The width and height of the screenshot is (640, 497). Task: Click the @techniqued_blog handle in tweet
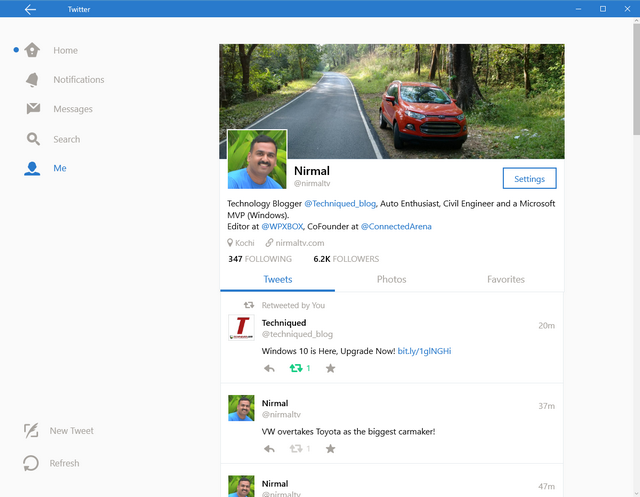(297, 334)
